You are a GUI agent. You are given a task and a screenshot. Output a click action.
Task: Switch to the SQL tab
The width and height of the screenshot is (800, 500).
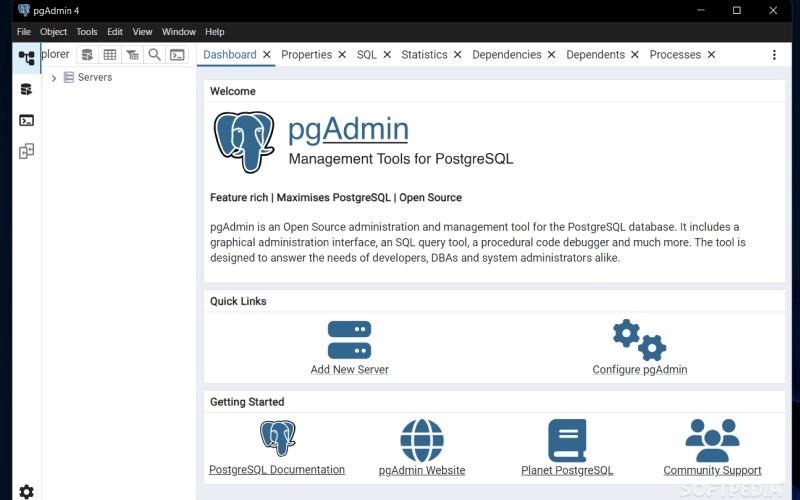[x=366, y=55]
